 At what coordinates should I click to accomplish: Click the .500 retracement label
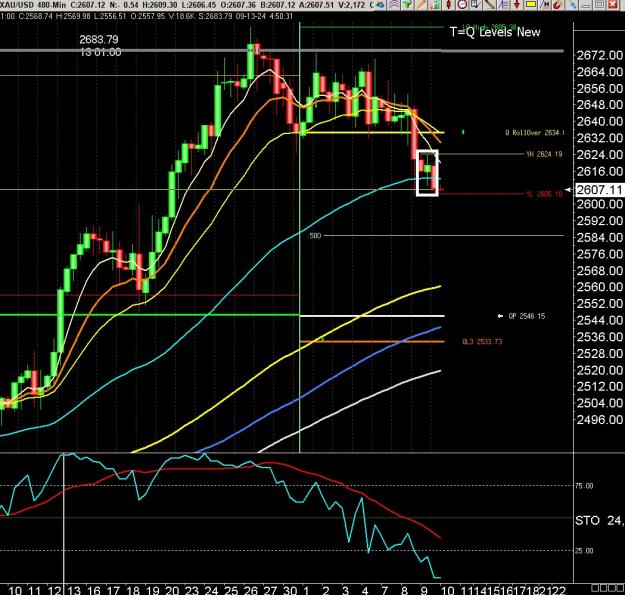(x=314, y=236)
